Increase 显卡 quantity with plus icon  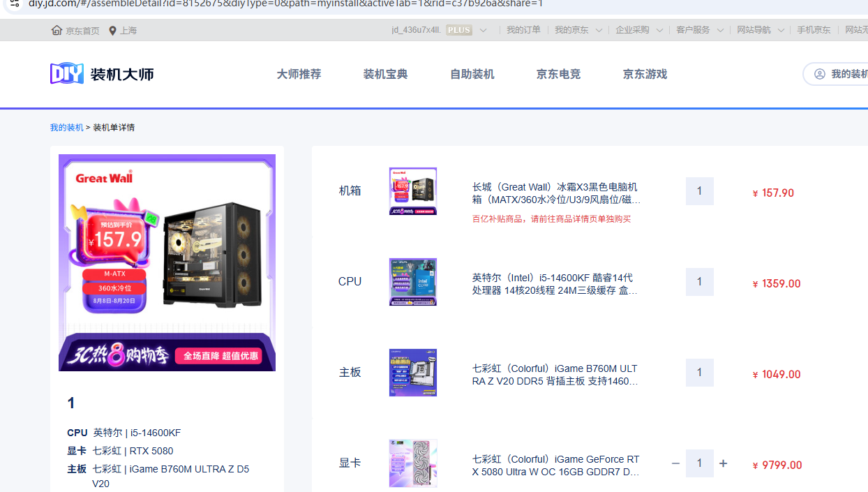click(723, 463)
